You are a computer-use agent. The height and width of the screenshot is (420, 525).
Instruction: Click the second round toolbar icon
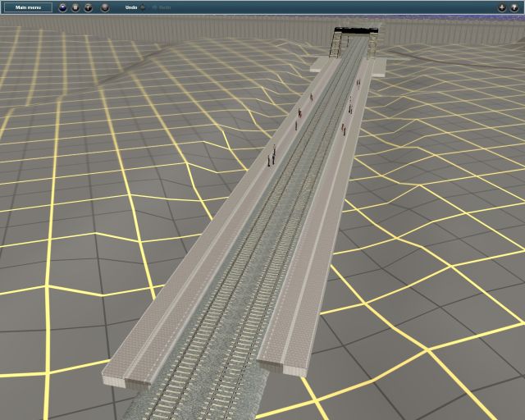[x=75, y=7]
